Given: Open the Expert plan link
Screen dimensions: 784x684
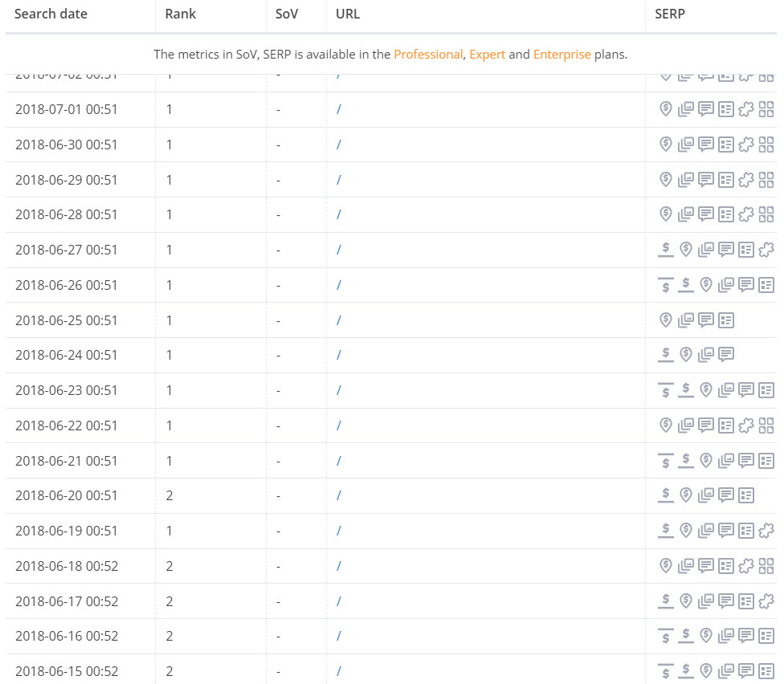Looking at the screenshot, I should 487,55.
